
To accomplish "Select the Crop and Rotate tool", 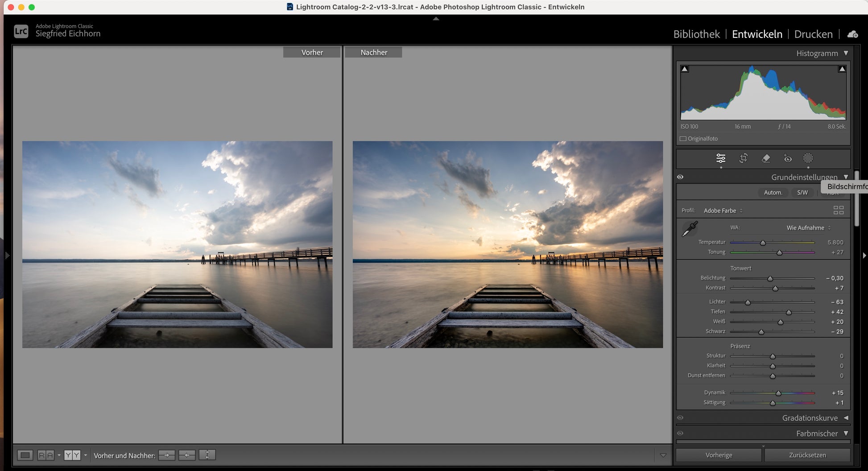I will point(743,158).
